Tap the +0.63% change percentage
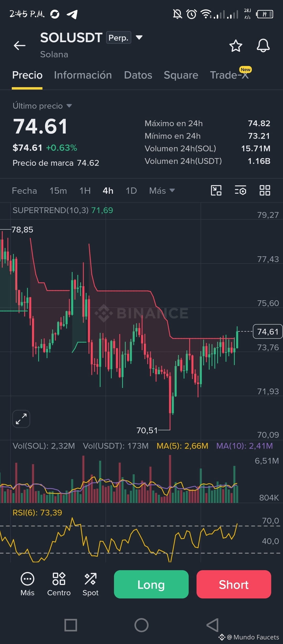 pos(62,148)
